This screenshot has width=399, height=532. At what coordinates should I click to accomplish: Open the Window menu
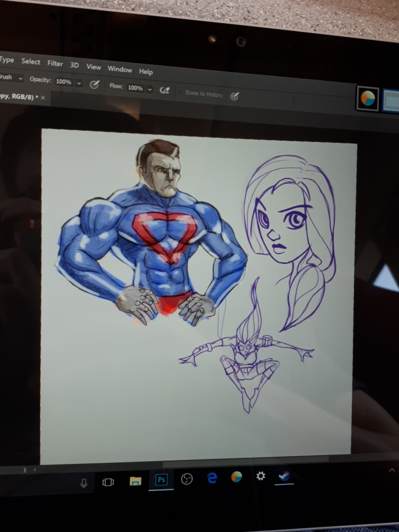coord(120,69)
